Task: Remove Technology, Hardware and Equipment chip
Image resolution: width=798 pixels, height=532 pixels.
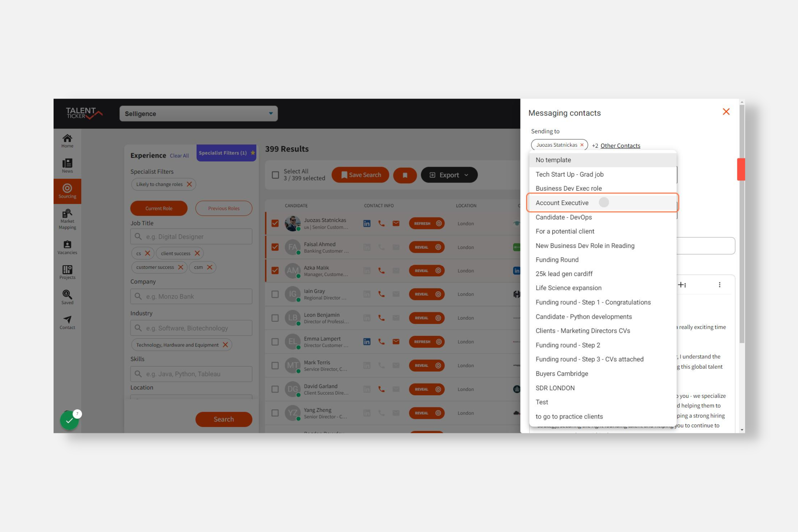Action: (225, 345)
